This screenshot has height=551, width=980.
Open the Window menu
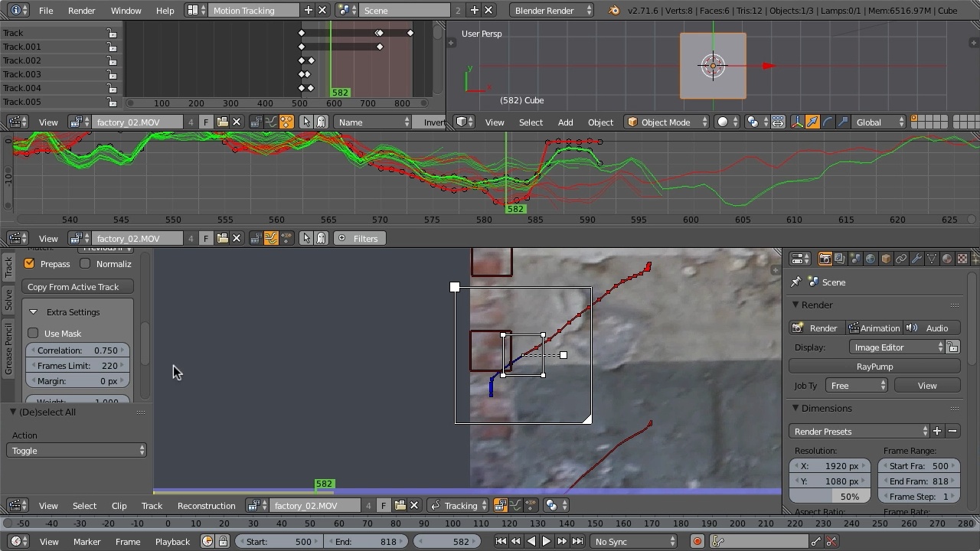click(x=126, y=11)
